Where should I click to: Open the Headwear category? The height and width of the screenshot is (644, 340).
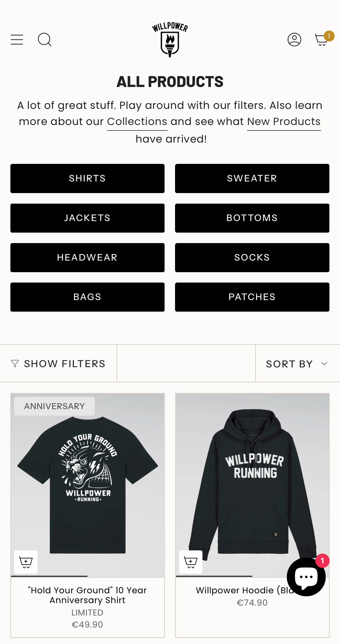pyautogui.click(x=87, y=257)
